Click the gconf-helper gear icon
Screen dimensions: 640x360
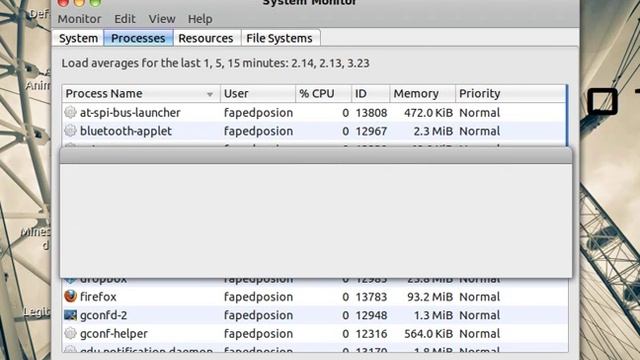click(70, 333)
